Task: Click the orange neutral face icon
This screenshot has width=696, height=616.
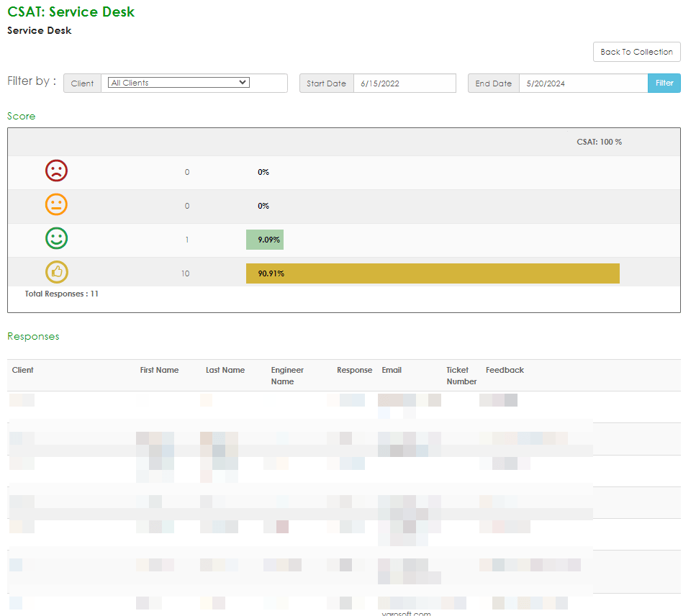Action: (x=56, y=205)
